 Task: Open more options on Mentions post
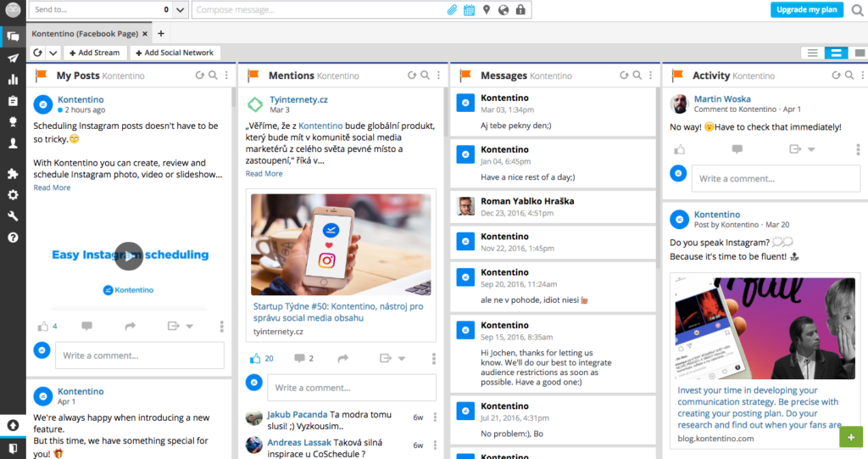coord(434,359)
